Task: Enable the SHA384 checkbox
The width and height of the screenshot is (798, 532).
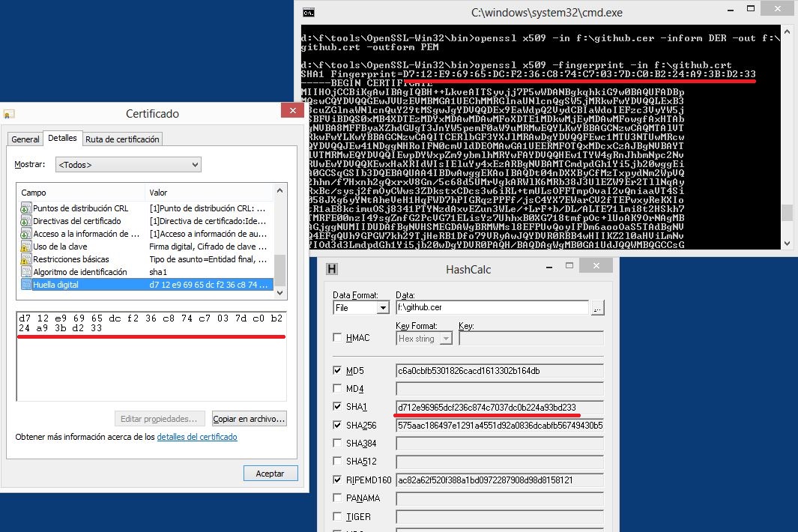Action: (338, 444)
